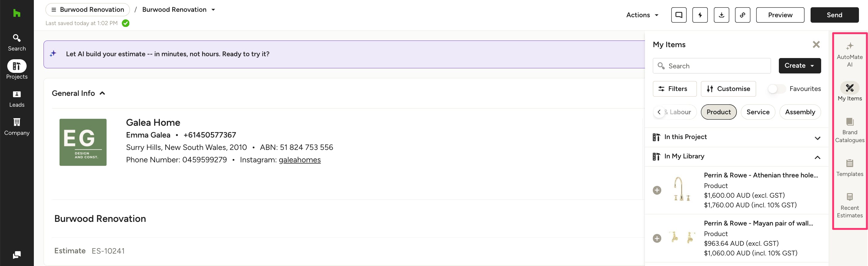
Task: Open the Actions dropdown
Action: click(642, 15)
